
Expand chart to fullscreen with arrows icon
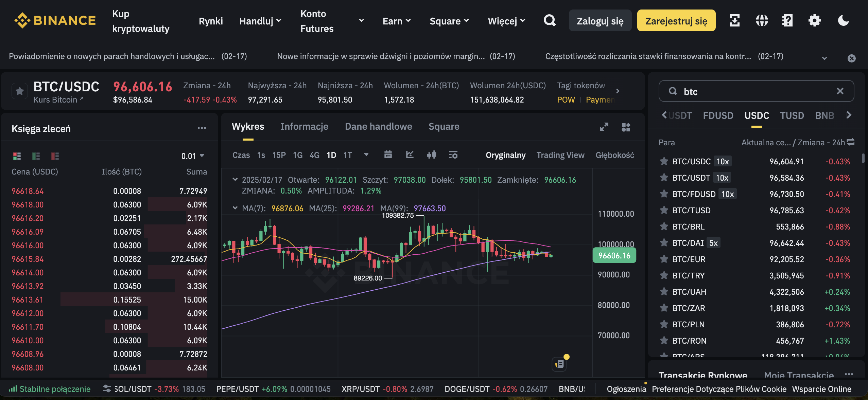pos(604,127)
